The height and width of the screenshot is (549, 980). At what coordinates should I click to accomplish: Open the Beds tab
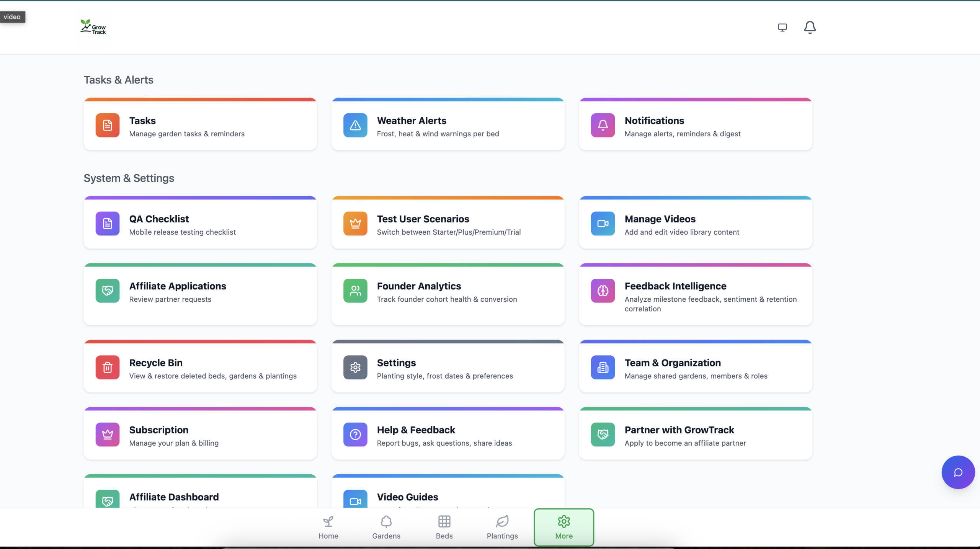click(444, 527)
